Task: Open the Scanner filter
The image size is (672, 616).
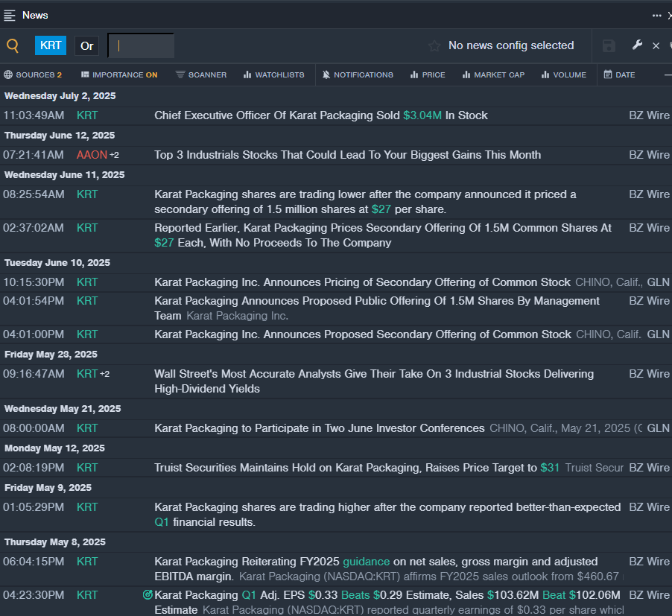Action: pyautogui.click(x=201, y=75)
